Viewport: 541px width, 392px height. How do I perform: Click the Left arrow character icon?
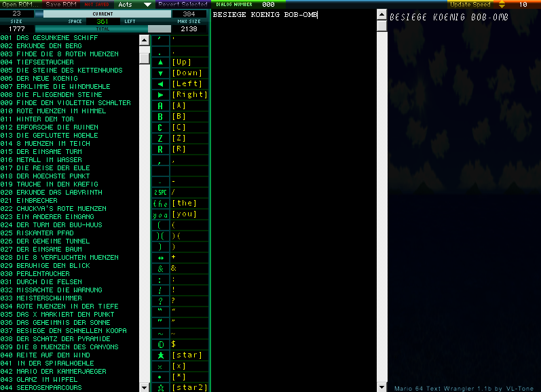(x=160, y=84)
